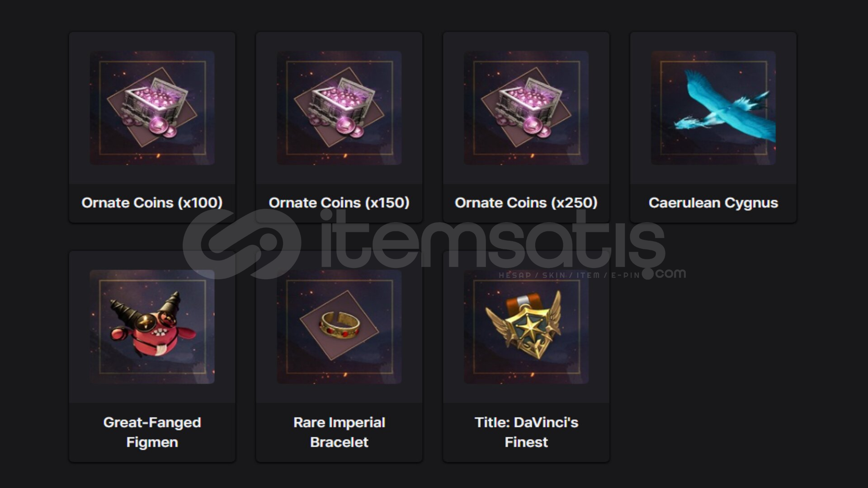
Task: Select the 'Title: DaVinci's Finest' caption
Action: tap(526, 432)
